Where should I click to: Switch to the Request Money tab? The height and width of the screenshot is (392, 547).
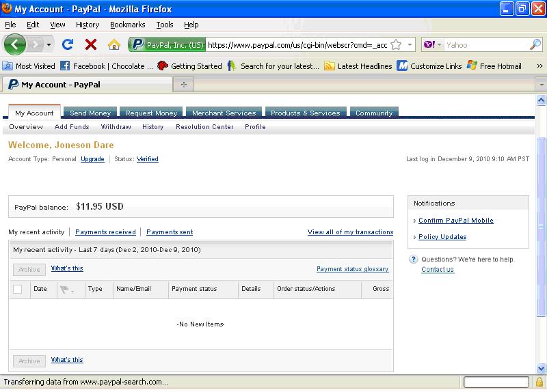[151, 113]
